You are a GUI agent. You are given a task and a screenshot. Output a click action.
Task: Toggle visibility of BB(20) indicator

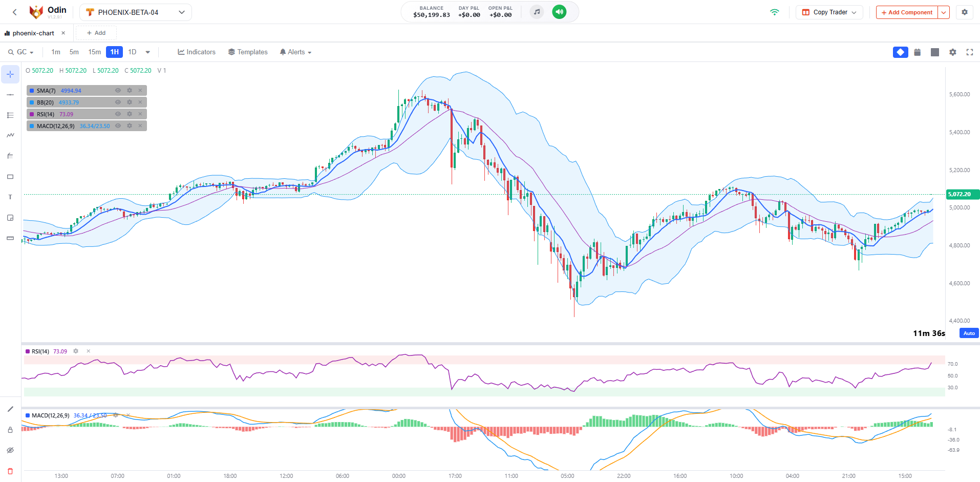(118, 102)
